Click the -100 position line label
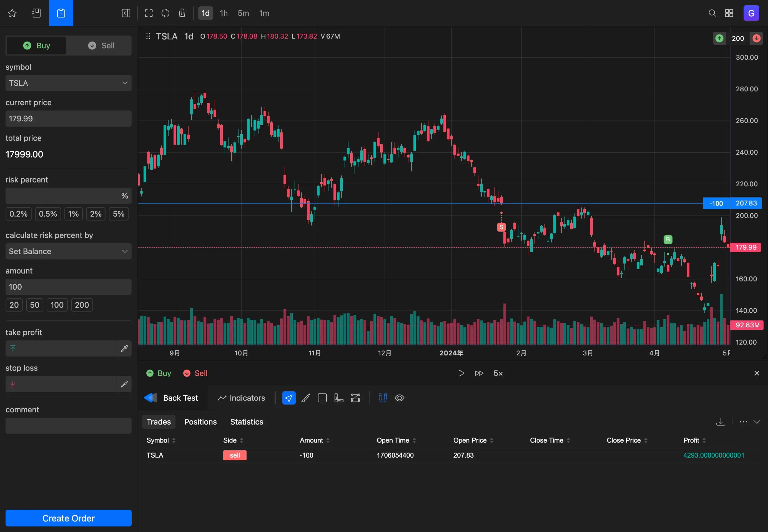 point(716,203)
